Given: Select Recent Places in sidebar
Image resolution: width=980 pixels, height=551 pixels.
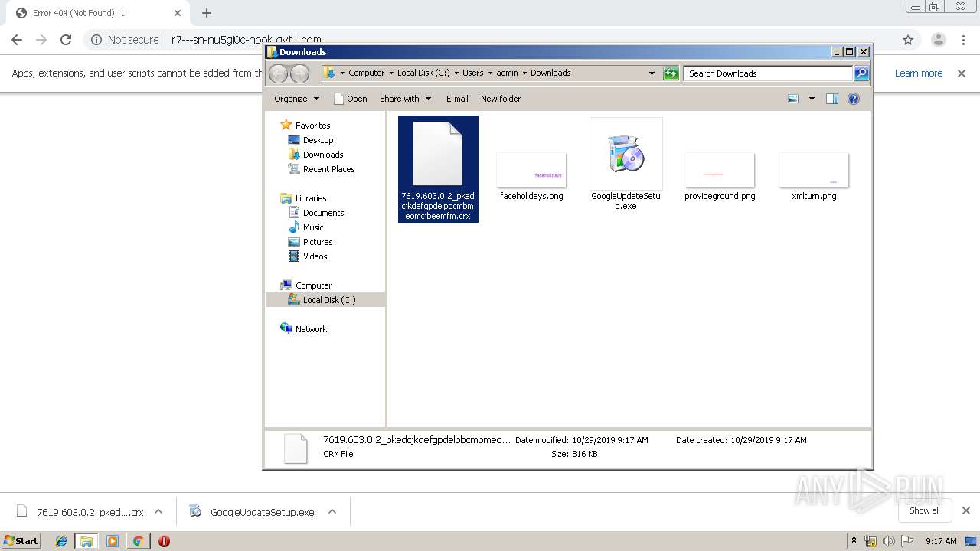Looking at the screenshot, I should point(328,169).
